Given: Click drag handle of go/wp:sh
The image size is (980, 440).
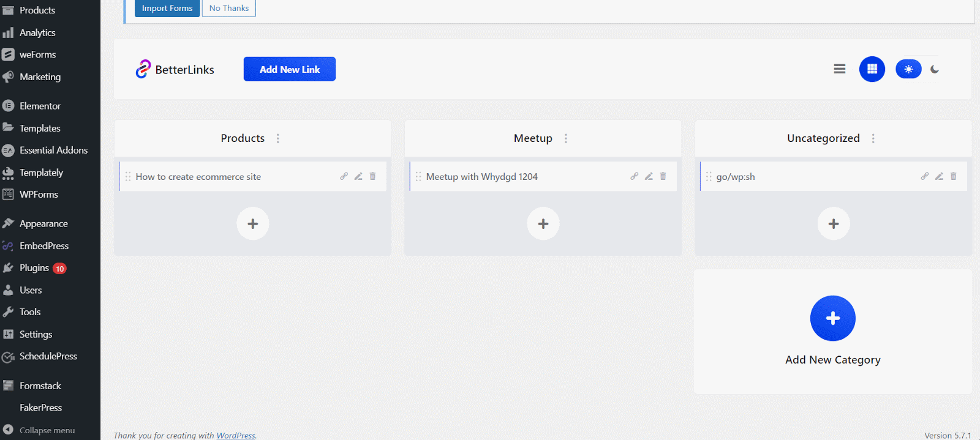Looking at the screenshot, I should pyautogui.click(x=709, y=176).
